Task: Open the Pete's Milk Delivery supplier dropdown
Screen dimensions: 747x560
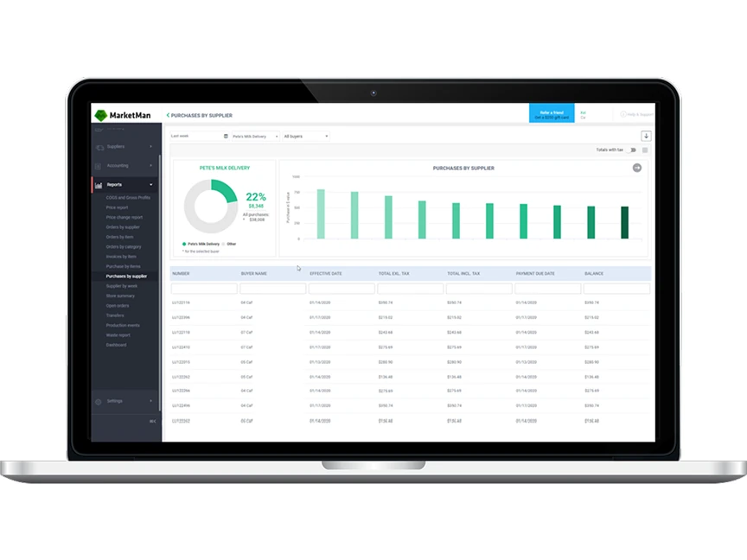Action: (255, 136)
